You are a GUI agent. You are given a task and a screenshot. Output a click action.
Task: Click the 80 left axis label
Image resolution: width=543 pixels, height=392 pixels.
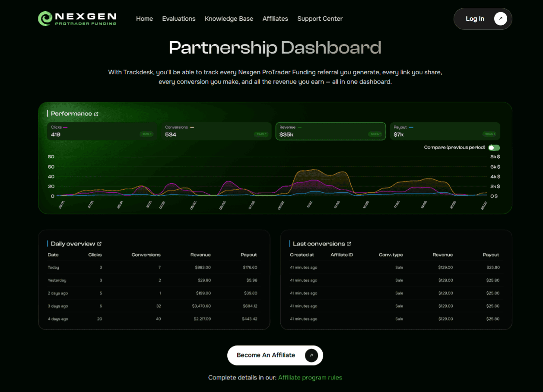pyautogui.click(x=51, y=157)
